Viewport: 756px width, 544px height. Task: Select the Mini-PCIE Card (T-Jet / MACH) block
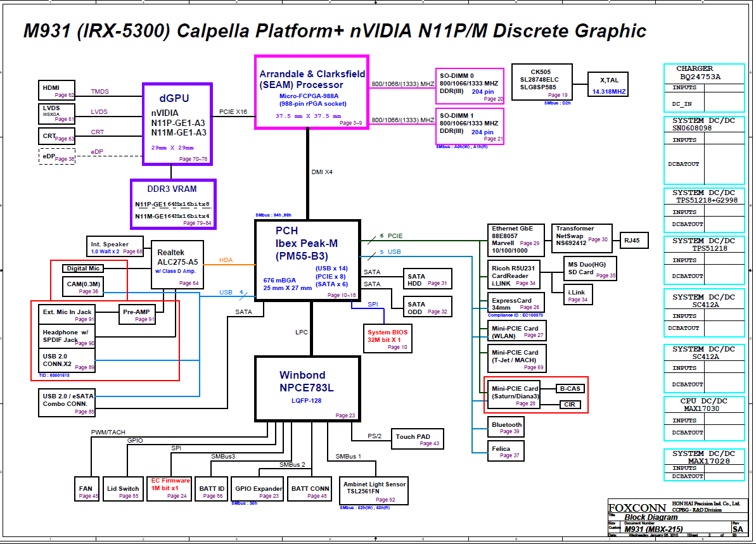pyautogui.click(x=517, y=358)
